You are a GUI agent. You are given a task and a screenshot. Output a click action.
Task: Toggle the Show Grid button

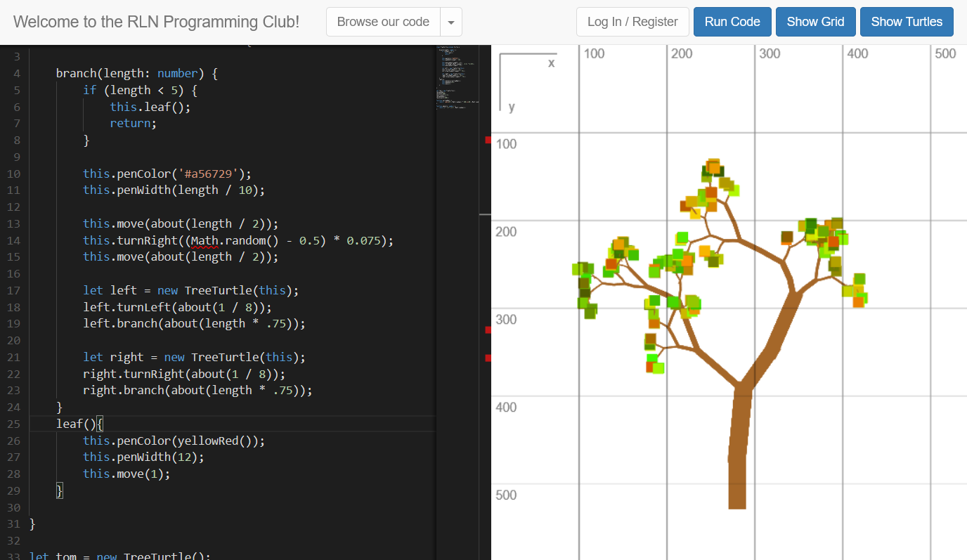[x=815, y=22]
